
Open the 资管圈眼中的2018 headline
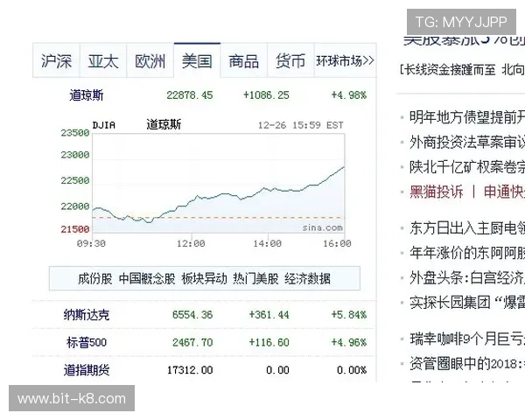pyautogui.click(x=467, y=364)
